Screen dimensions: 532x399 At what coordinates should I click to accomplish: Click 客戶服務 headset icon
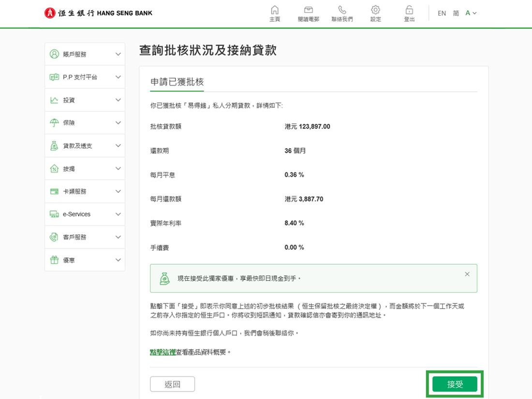[x=54, y=237]
